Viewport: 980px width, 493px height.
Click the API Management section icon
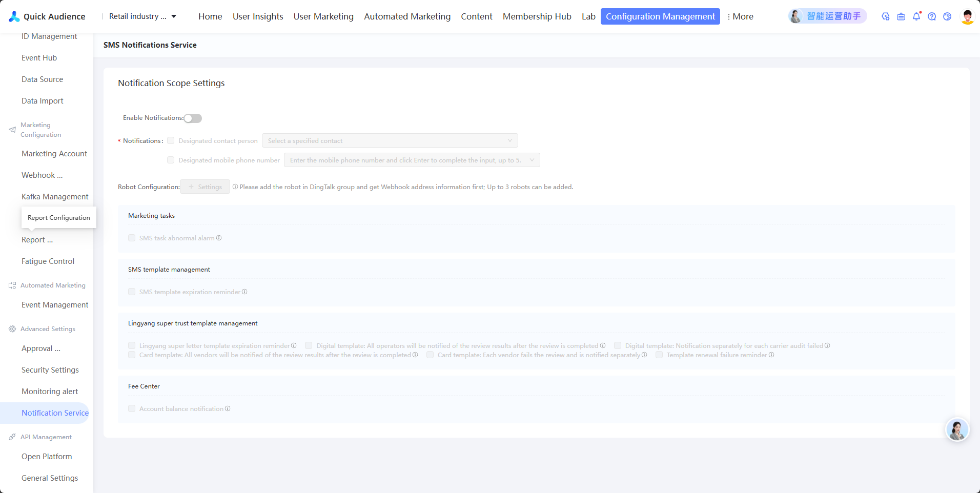click(12, 437)
